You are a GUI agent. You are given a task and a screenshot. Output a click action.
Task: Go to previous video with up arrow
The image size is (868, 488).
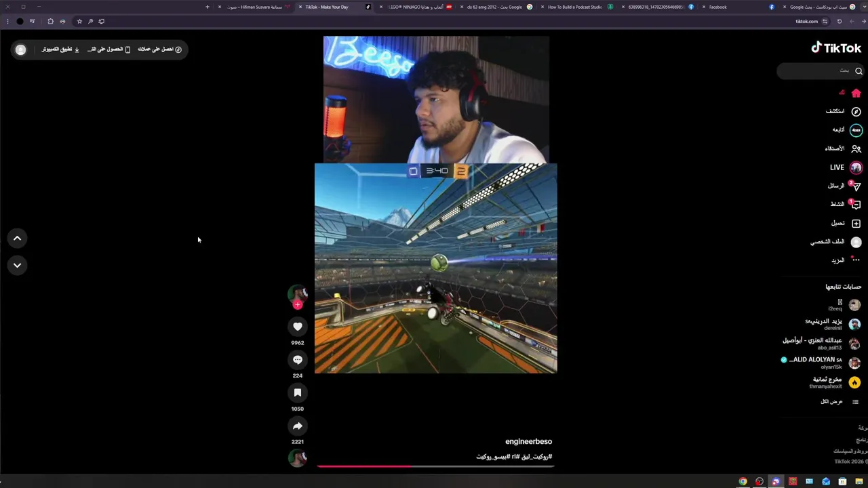click(x=17, y=238)
